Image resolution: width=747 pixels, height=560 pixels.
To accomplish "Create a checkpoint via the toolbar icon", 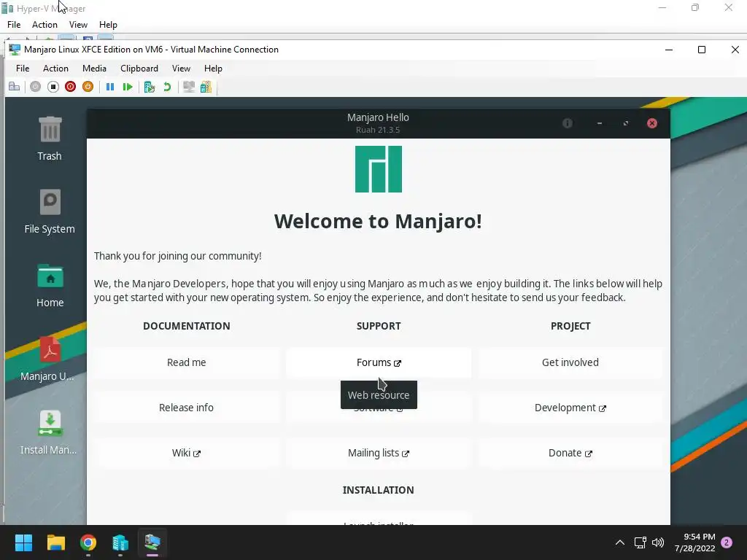I will [x=149, y=87].
